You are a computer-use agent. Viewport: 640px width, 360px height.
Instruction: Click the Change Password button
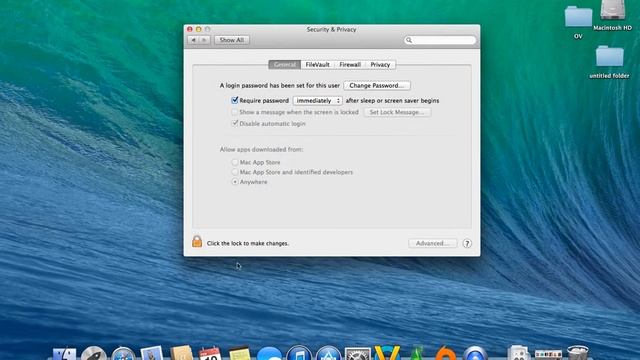point(377,86)
